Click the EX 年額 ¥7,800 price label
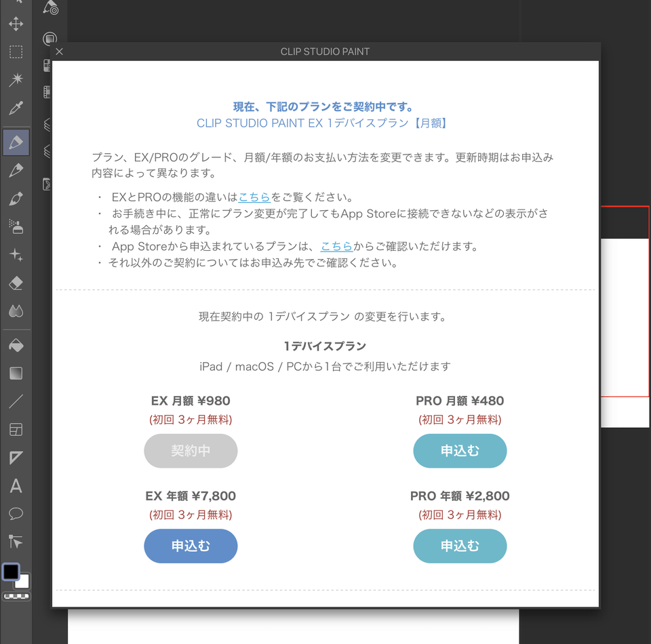The image size is (651, 644). (191, 496)
